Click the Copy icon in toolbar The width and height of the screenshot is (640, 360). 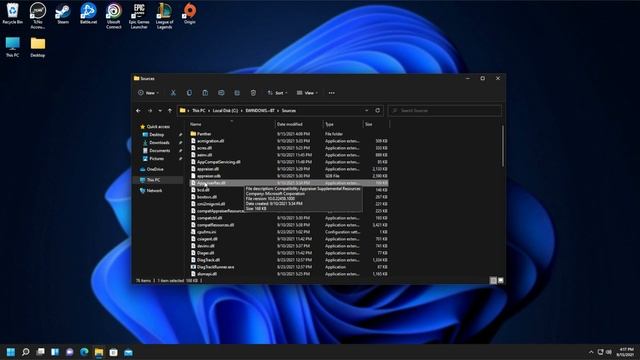point(189,93)
